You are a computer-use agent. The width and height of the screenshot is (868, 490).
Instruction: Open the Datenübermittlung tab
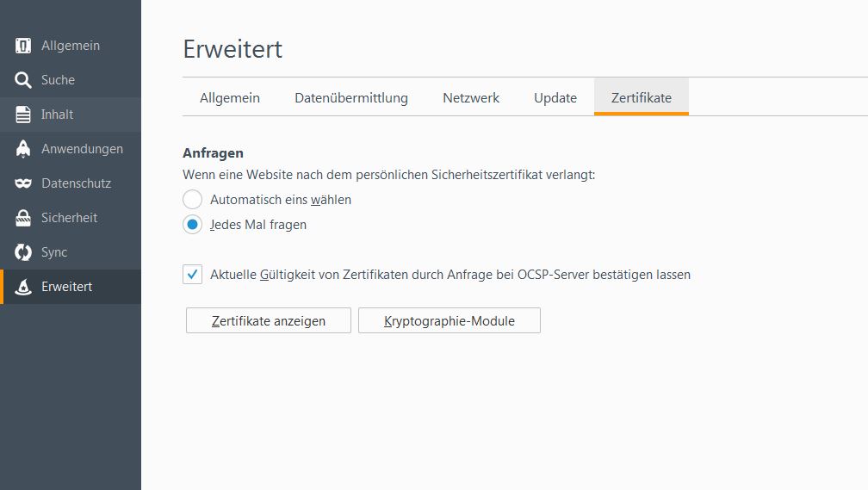click(351, 98)
